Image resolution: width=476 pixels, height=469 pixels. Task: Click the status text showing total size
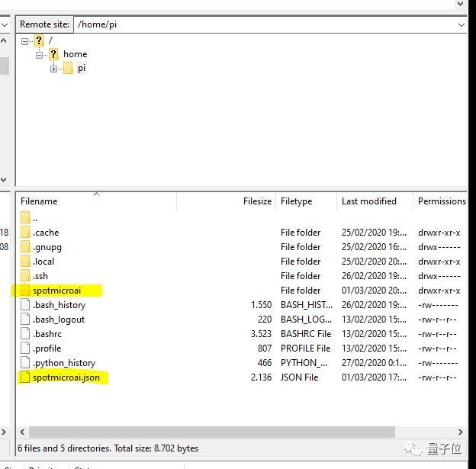pos(108,448)
